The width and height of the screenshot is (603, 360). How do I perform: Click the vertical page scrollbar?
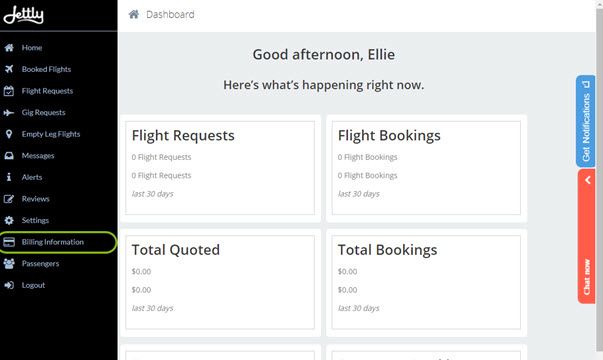(x=600, y=180)
